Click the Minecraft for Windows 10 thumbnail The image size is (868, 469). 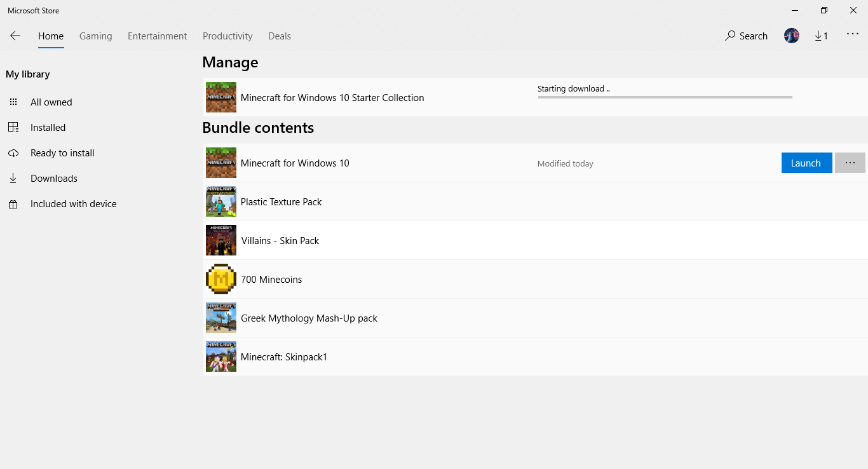[x=221, y=163]
